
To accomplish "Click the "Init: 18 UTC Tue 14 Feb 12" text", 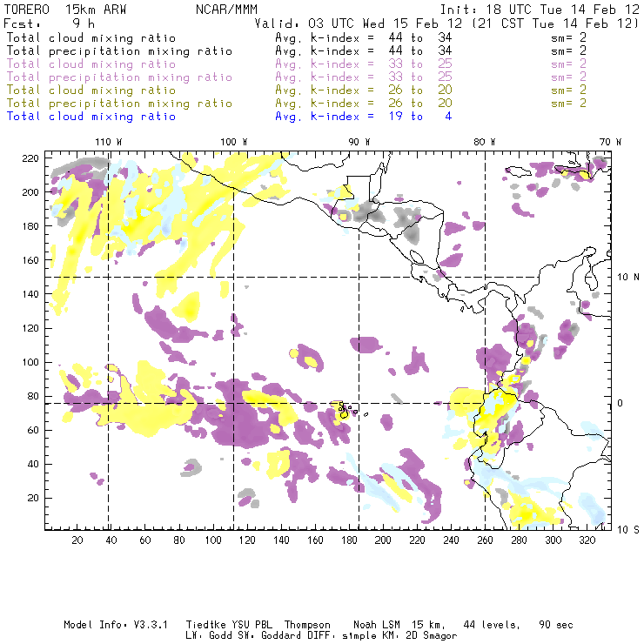I will coord(540,10).
